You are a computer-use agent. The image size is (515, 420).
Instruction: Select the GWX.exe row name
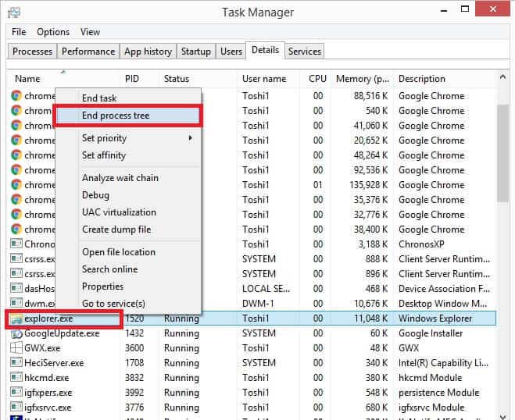42,348
